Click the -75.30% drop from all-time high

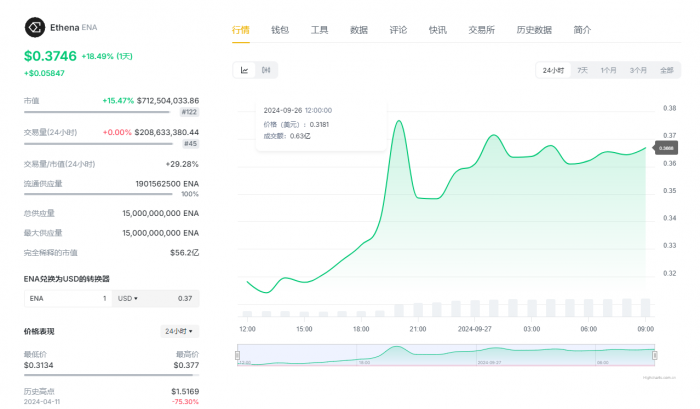pyautogui.click(x=185, y=401)
